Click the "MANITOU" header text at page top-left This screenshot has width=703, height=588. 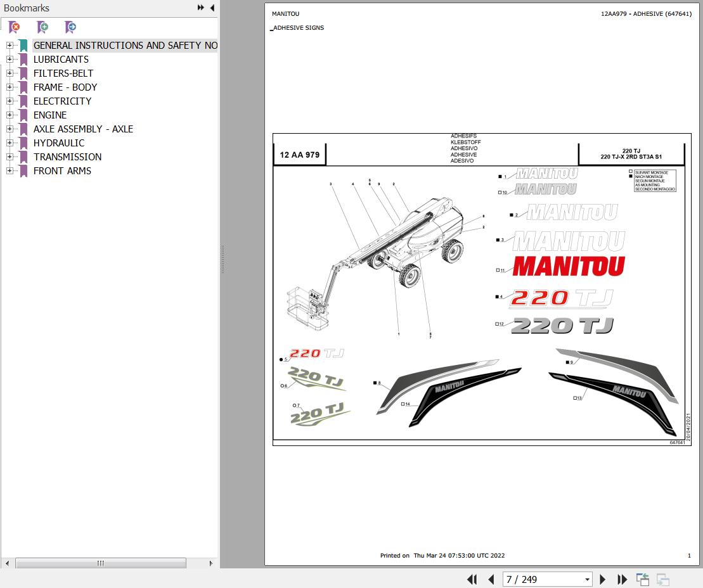coord(286,14)
